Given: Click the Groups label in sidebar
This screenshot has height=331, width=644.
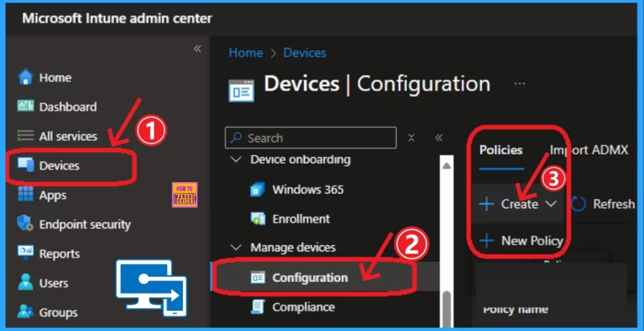Looking at the screenshot, I should (x=58, y=313).
